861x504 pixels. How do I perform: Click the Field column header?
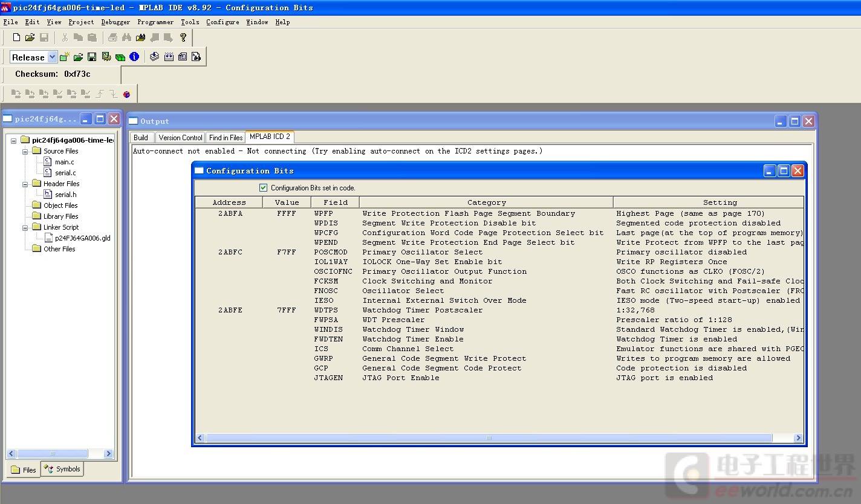coord(335,202)
